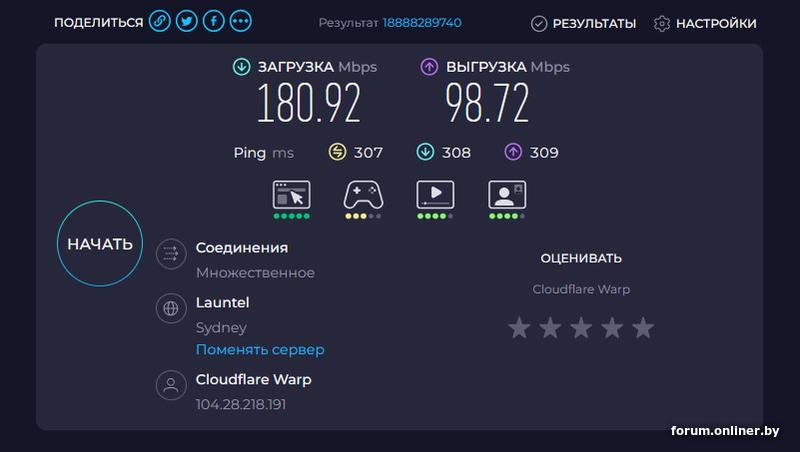Viewport: 800px width, 452px height.
Task: Click the web browsing quality icon
Action: coord(291,194)
